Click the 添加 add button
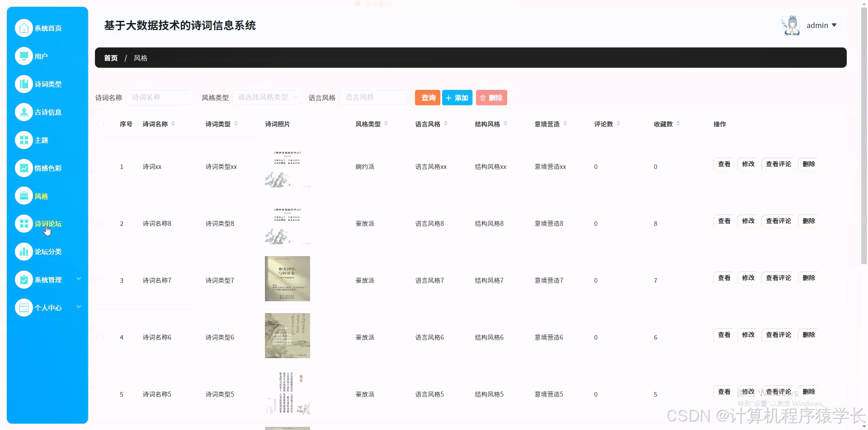Image resolution: width=868 pixels, height=430 pixels. pyautogui.click(x=457, y=97)
